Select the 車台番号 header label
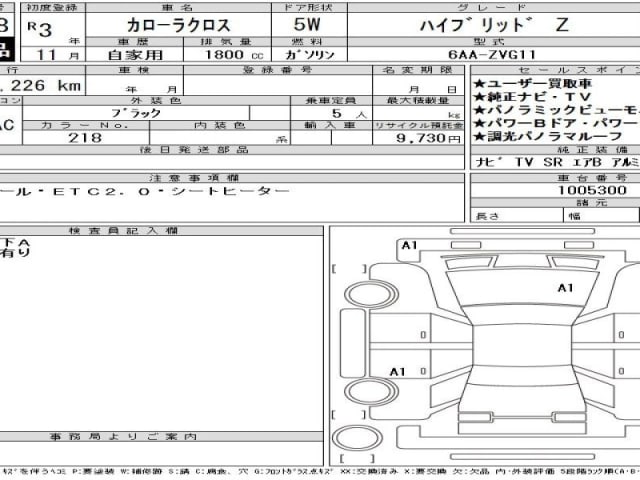 (x=592, y=178)
